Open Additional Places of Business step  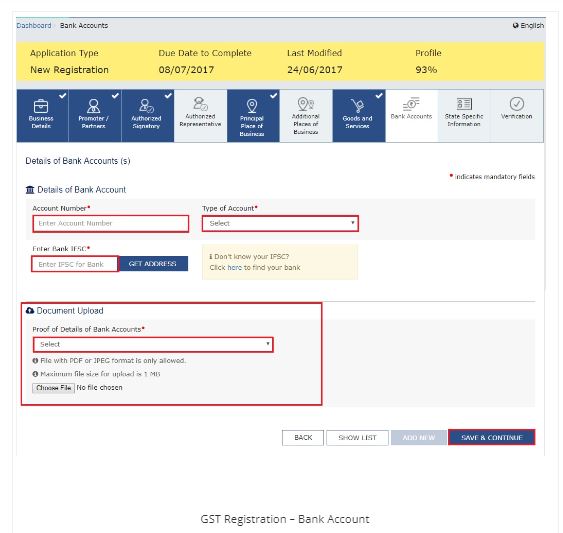click(306, 116)
